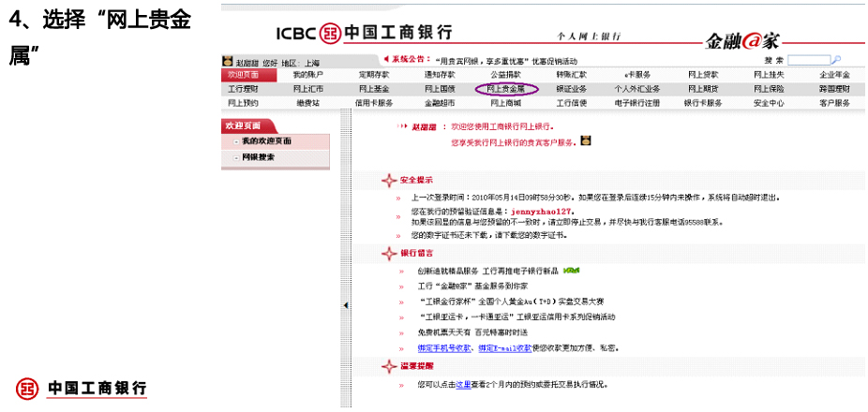
Task: Click the gold VIP icon after 贵宾客户服务
Action: [586, 141]
